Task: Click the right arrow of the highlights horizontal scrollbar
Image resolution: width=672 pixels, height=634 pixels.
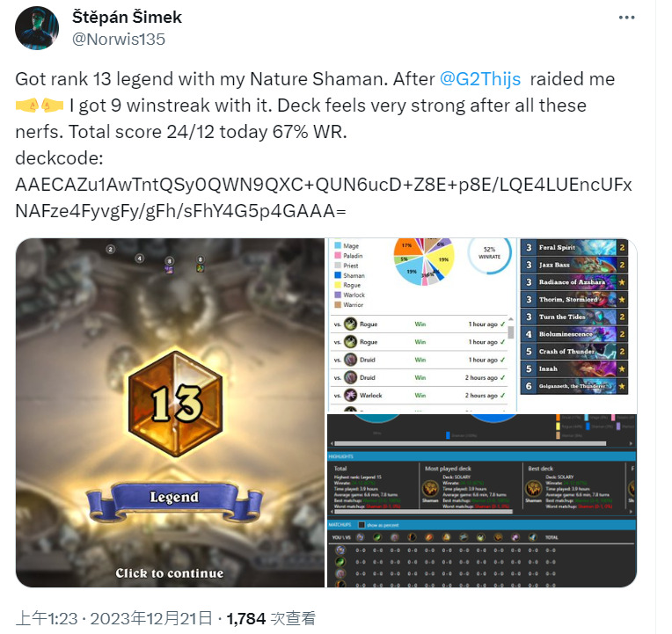Action: (x=631, y=512)
